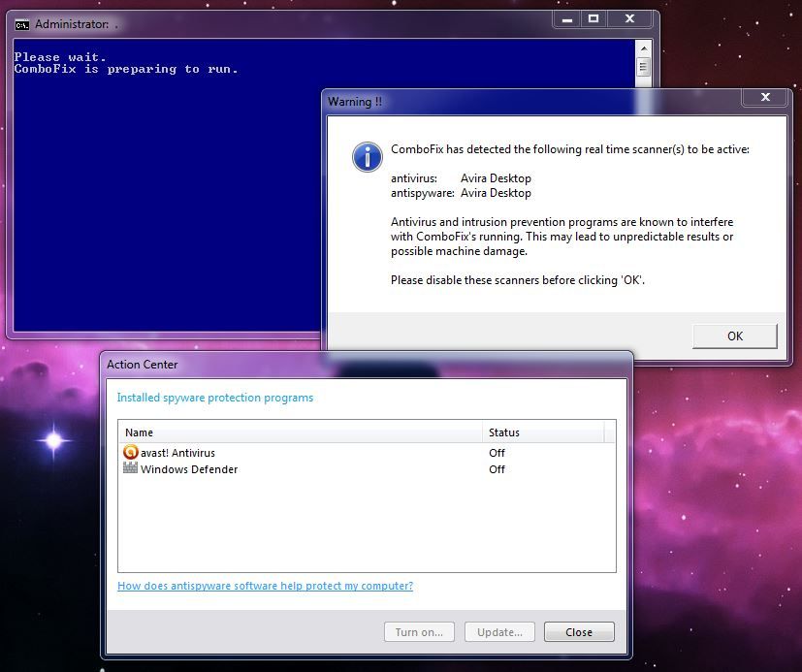802x672 pixels.
Task: Click the avast! Antivirus orange icon
Action: click(130, 452)
